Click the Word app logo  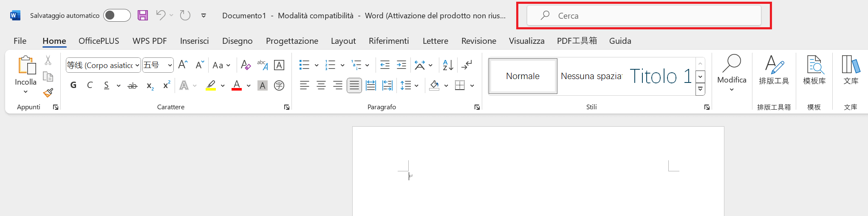pos(15,15)
